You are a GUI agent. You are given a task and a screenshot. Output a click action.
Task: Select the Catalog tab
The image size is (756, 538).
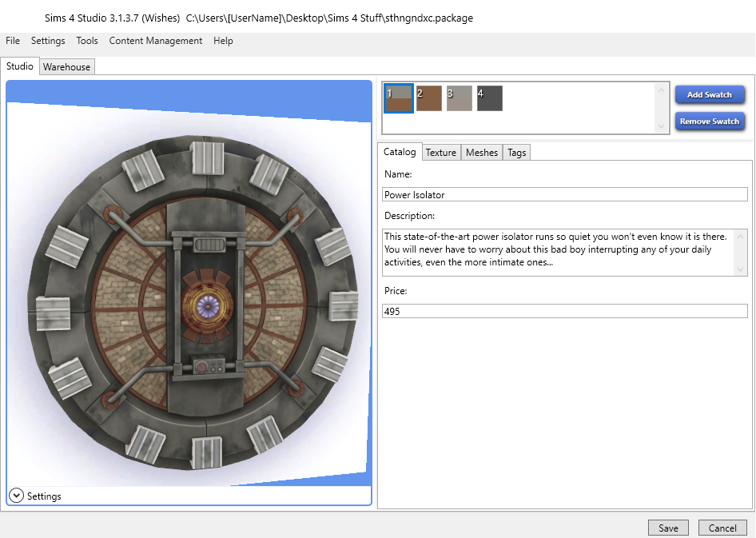[x=400, y=152]
